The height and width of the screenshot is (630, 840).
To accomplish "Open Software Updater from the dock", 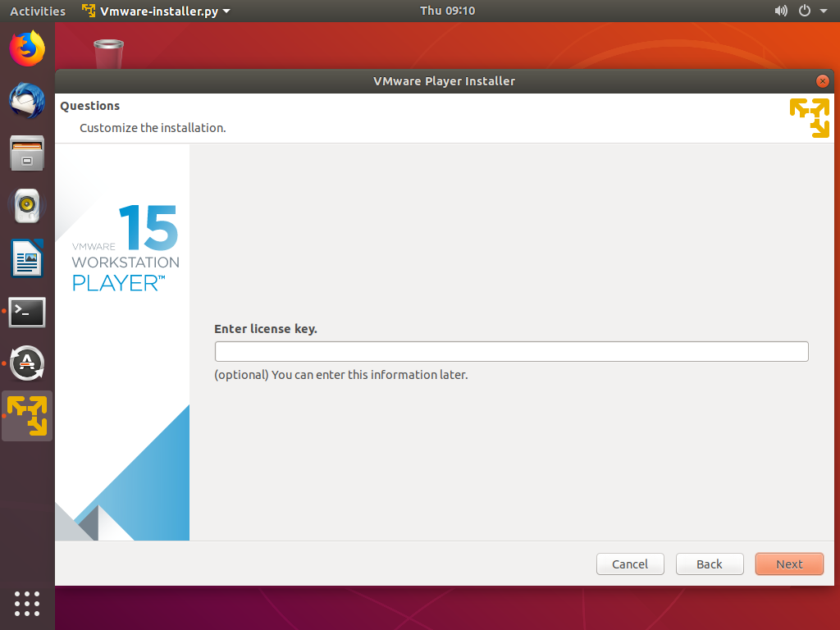I will (x=27, y=363).
